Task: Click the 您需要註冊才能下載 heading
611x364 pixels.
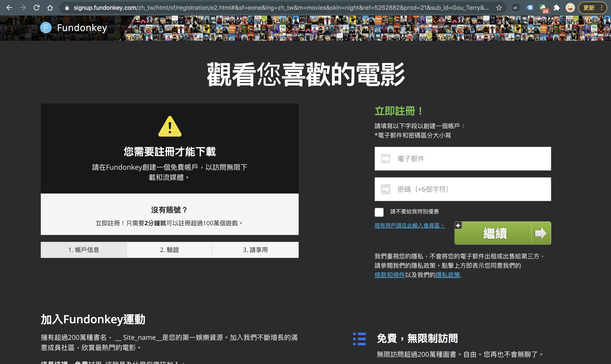Action: coord(170,152)
